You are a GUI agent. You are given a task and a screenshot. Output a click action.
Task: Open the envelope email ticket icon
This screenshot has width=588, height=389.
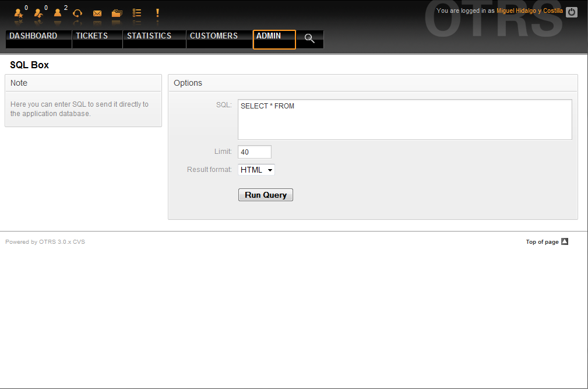coord(97,13)
